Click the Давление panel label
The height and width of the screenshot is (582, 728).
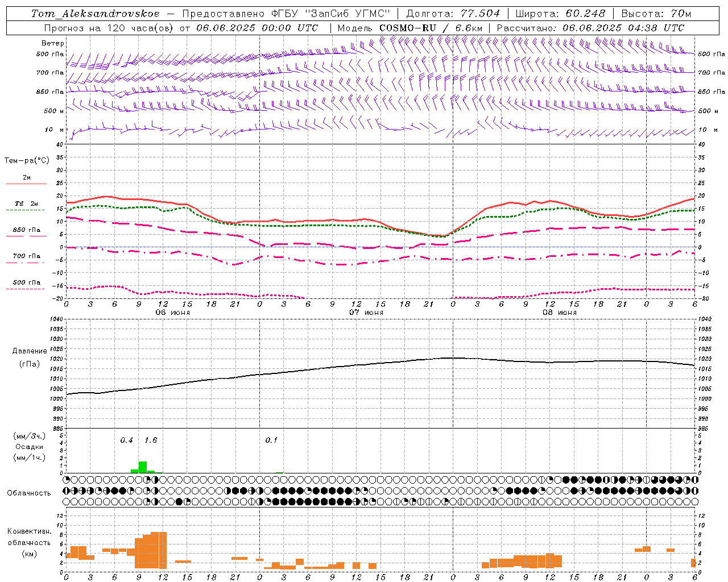[30, 351]
